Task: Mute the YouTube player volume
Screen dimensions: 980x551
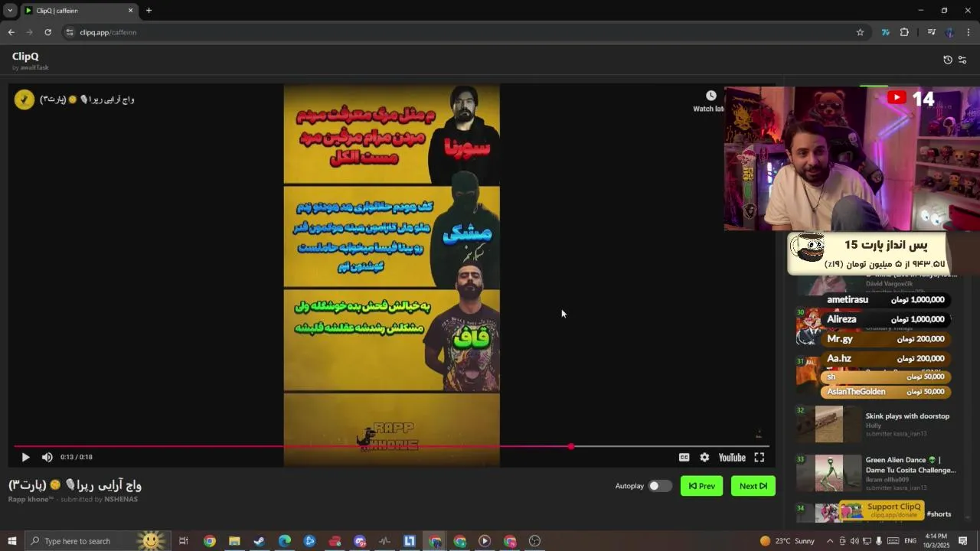Action: pos(47,457)
